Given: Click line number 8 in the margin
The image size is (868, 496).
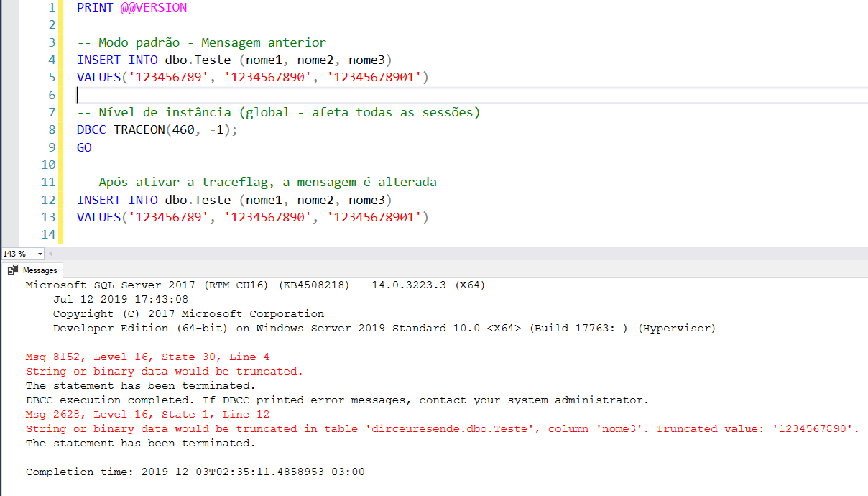Looking at the screenshot, I should click(51, 129).
